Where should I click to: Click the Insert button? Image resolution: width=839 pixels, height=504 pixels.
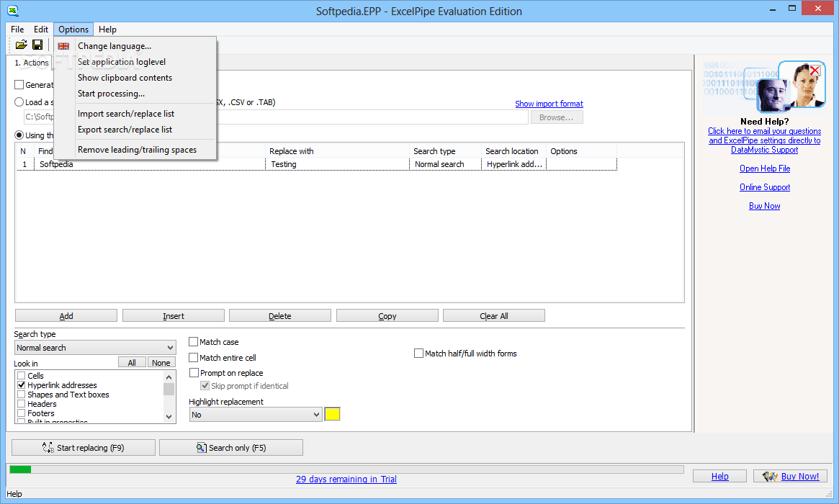point(174,315)
